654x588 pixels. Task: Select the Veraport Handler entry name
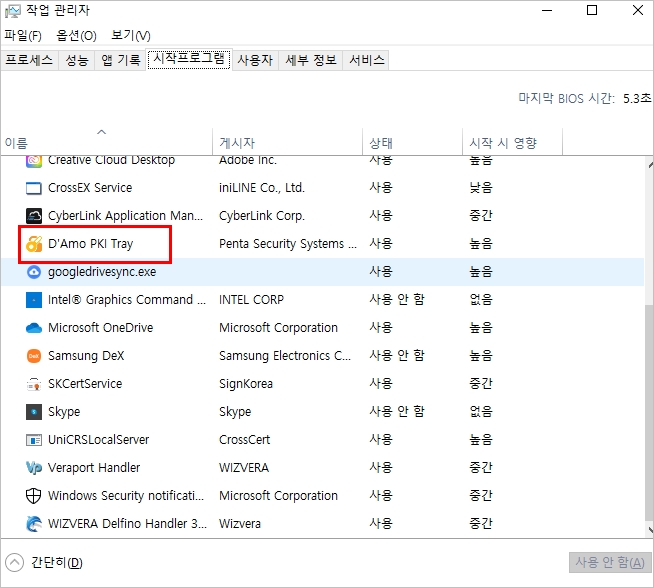point(94,468)
